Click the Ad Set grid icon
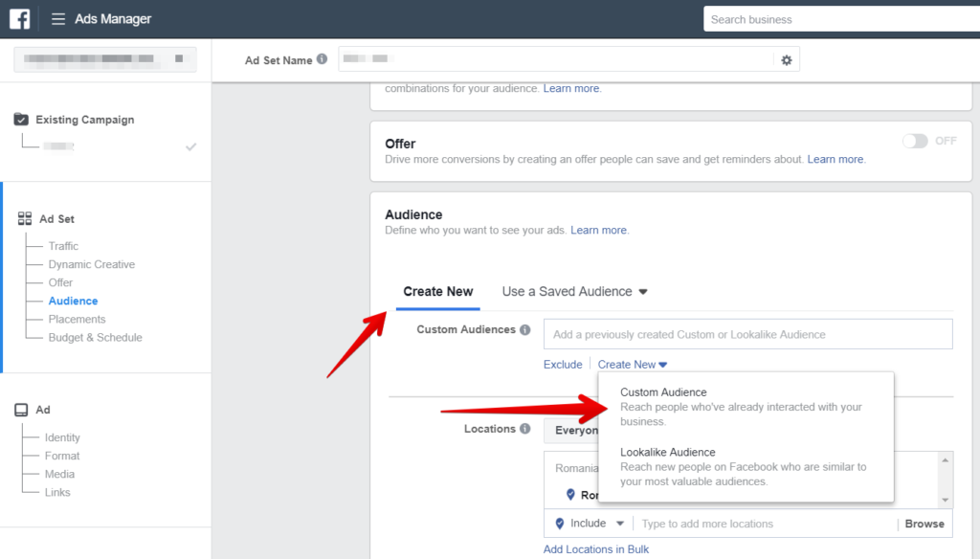The image size is (980, 559). 24,218
